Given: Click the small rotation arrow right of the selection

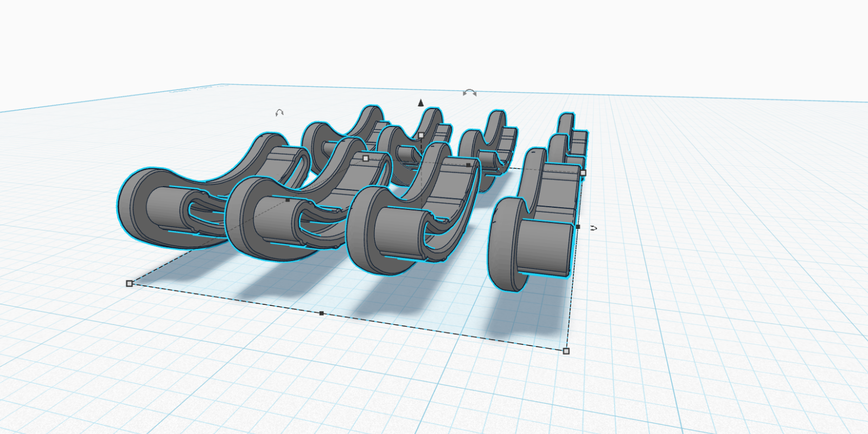Looking at the screenshot, I should tap(593, 228).
